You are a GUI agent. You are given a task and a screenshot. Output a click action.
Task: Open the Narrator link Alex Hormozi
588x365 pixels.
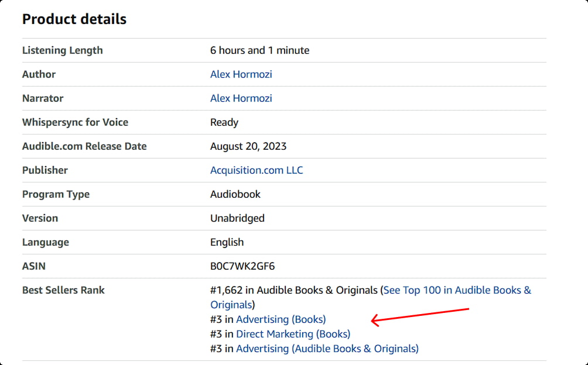coord(241,98)
